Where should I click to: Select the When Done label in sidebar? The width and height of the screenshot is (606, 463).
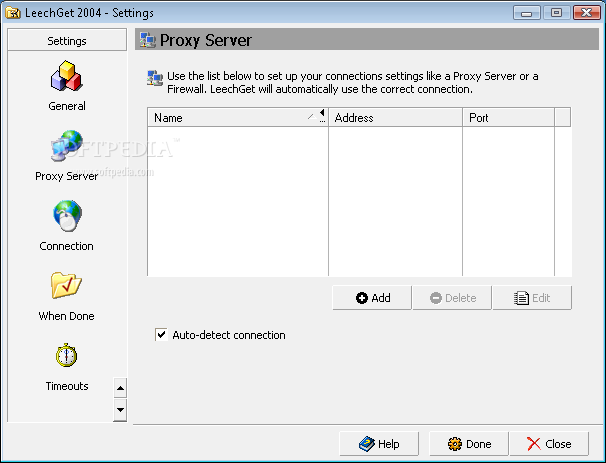(x=66, y=316)
